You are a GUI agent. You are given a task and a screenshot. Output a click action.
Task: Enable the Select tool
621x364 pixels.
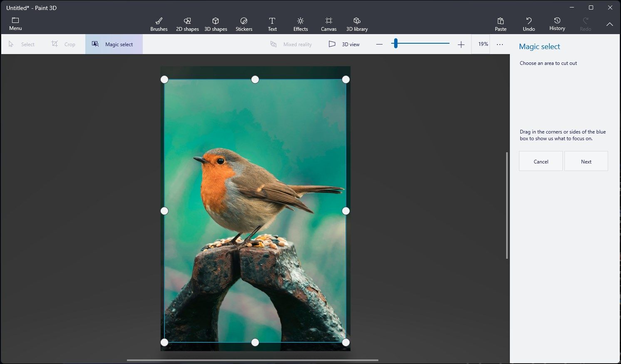22,44
